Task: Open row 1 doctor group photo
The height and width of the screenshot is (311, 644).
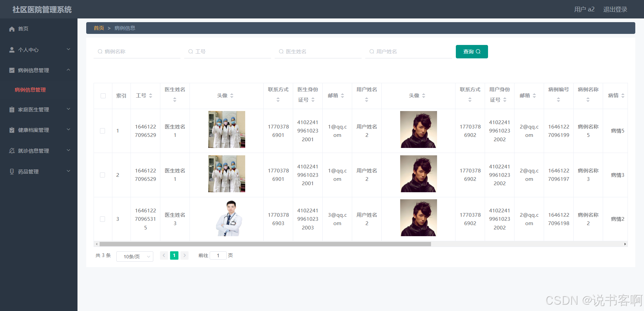Action: tap(227, 129)
